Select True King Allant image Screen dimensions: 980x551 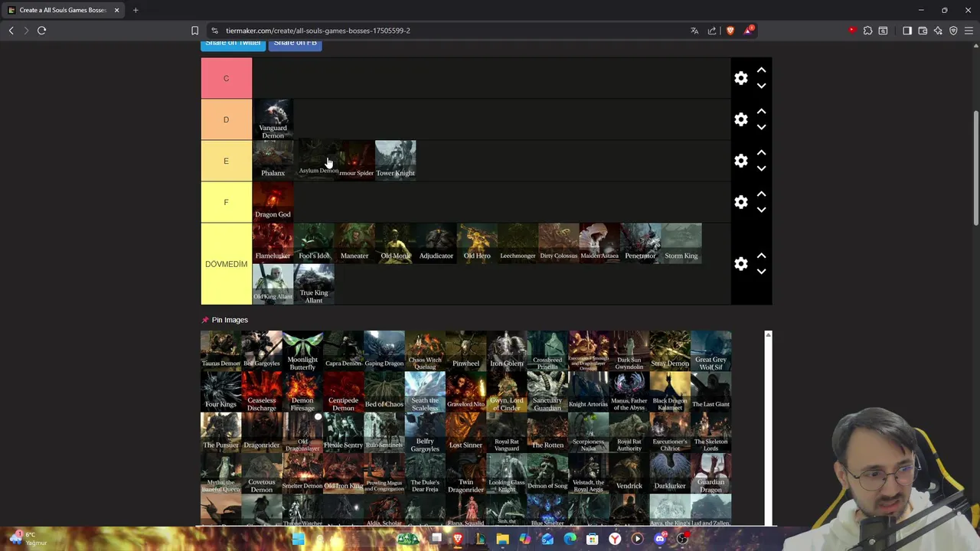tap(314, 284)
